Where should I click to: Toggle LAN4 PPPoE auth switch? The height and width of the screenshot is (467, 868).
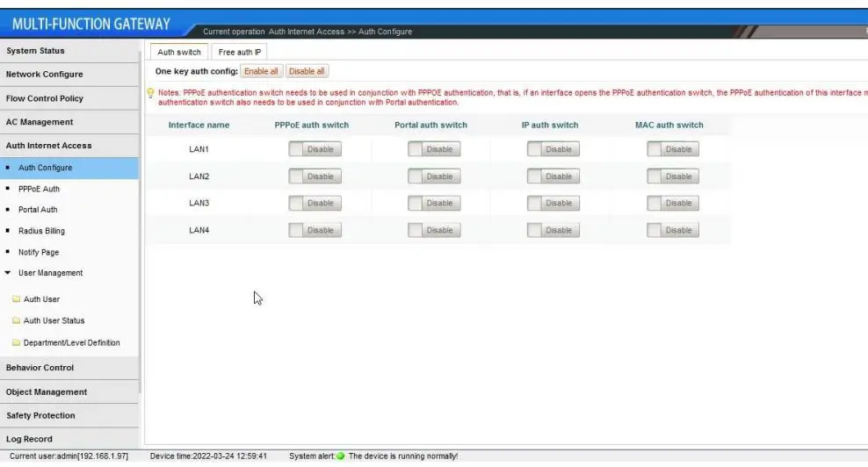coord(315,230)
